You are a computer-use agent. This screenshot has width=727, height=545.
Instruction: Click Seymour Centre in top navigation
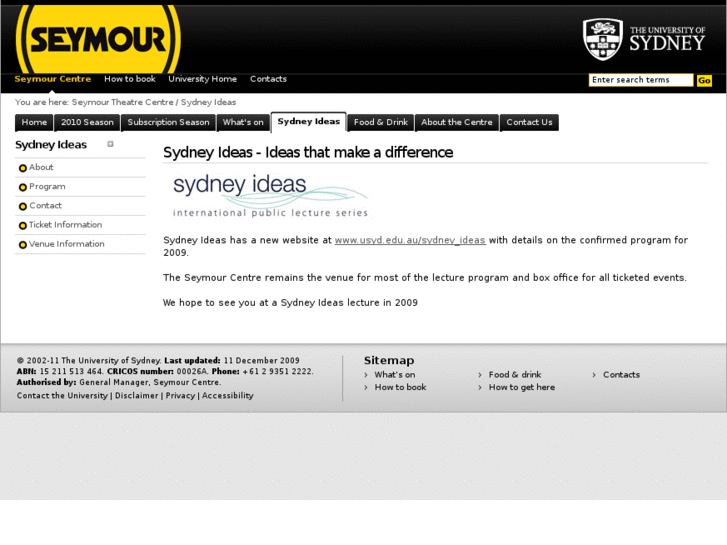53,79
